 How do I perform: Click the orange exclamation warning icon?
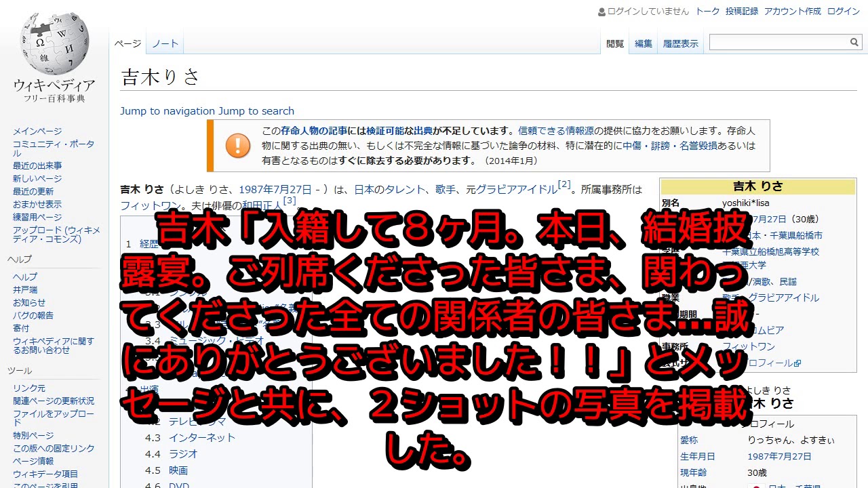coord(237,145)
